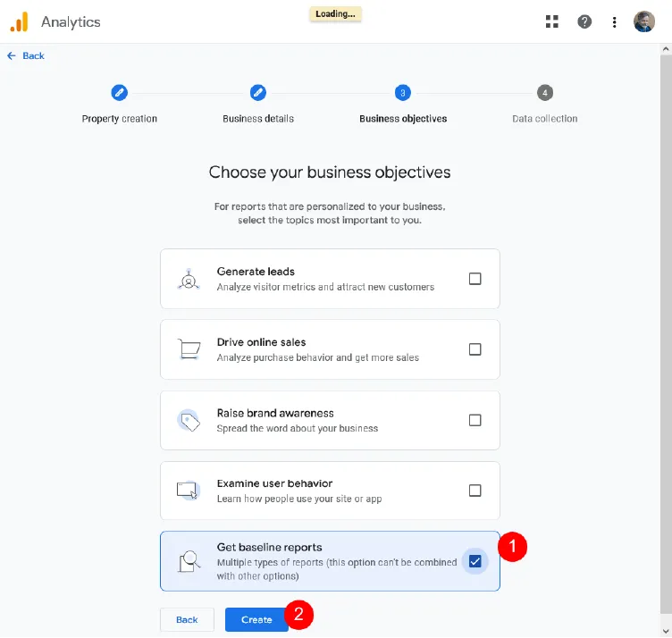The height and width of the screenshot is (638, 672).
Task: Jump to the Business details step
Action: (x=258, y=93)
